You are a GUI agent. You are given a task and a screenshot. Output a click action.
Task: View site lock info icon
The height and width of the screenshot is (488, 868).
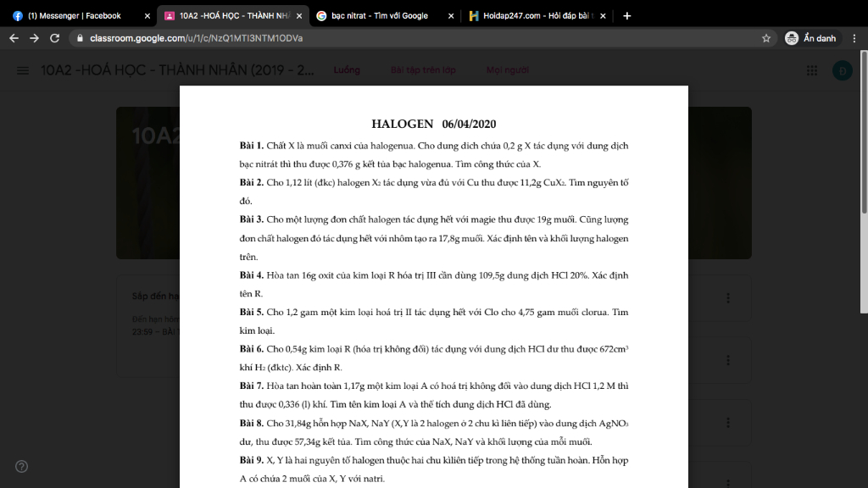80,38
